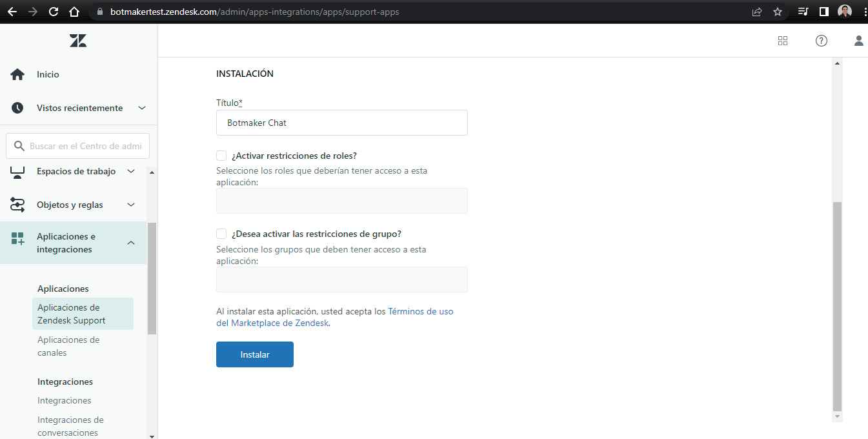Image resolution: width=868 pixels, height=439 pixels.
Task: Click the sidebar scrollbar thumb
Action: pos(152,278)
